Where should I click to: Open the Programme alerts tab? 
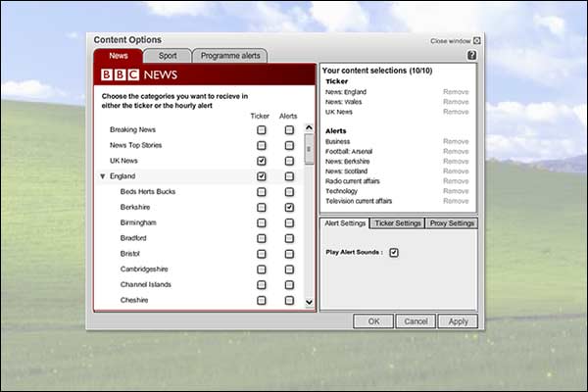coord(229,56)
